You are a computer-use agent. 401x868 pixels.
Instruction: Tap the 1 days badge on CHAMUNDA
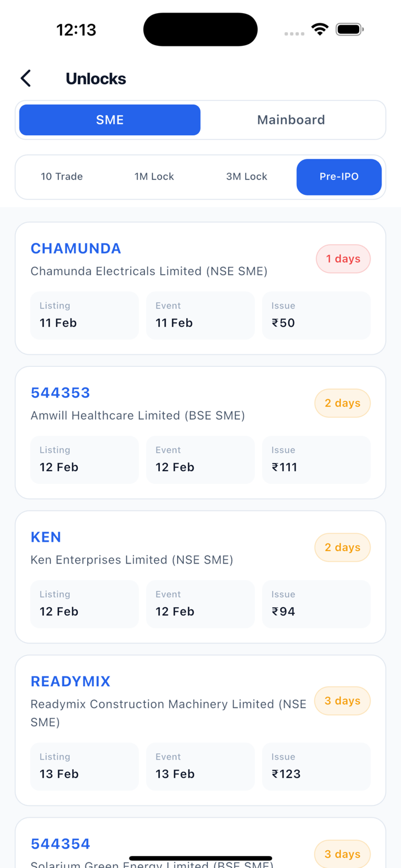pos(343,259)
